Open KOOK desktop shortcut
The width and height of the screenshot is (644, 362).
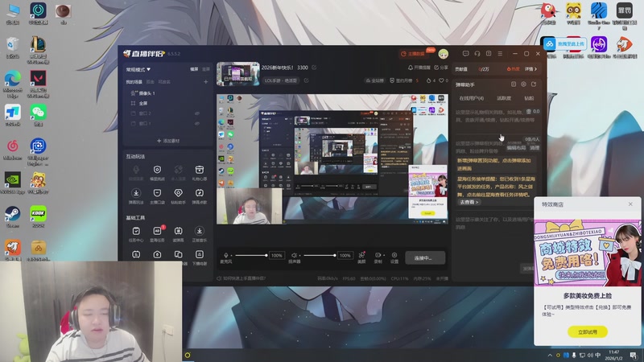click(x=38, y=216)
